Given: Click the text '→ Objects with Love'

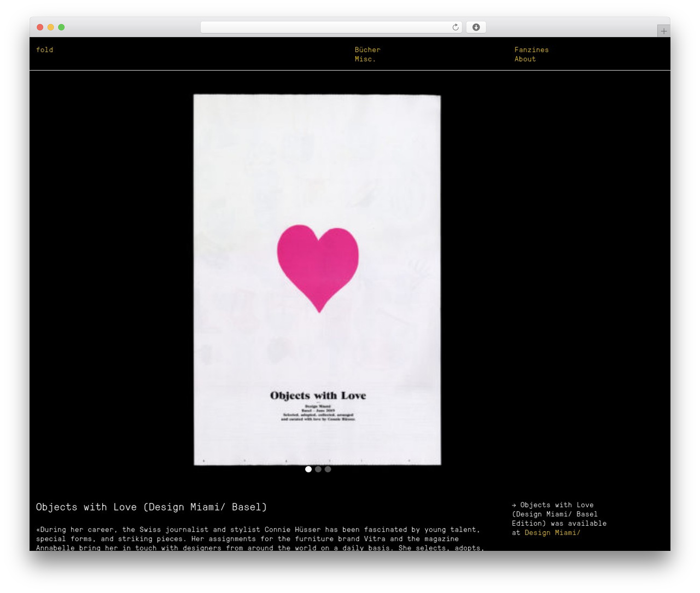Looking at the screenshot, I should pos(553,505).
